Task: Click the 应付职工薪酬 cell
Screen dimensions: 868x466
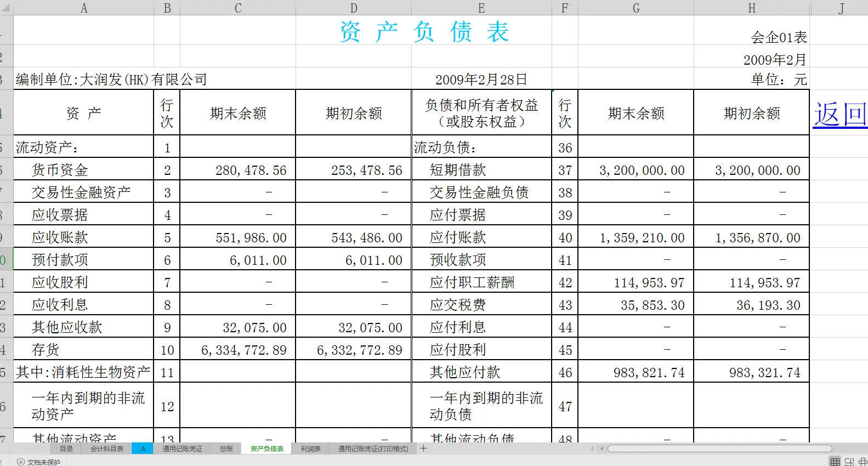Action: [x=481, y=282]
